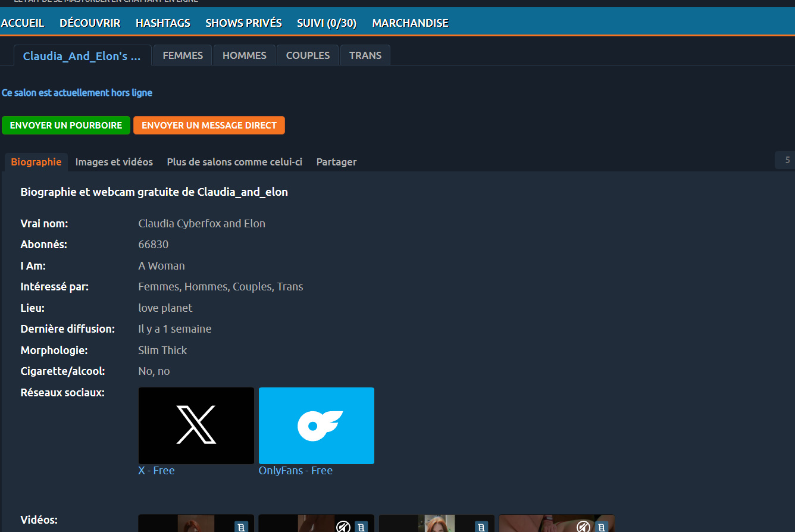Click the counter badge showing 5
This screenshot has height=532, width=795.
tap(786, 160)
